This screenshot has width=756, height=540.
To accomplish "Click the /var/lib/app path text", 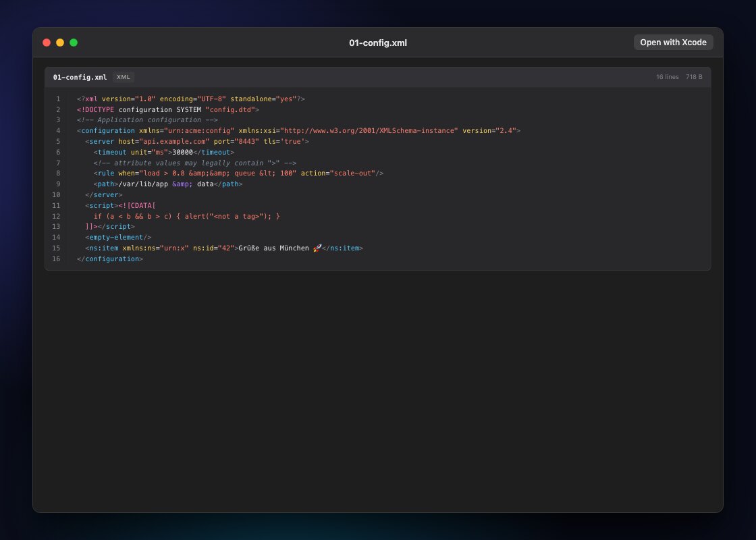I will (143, 184).
